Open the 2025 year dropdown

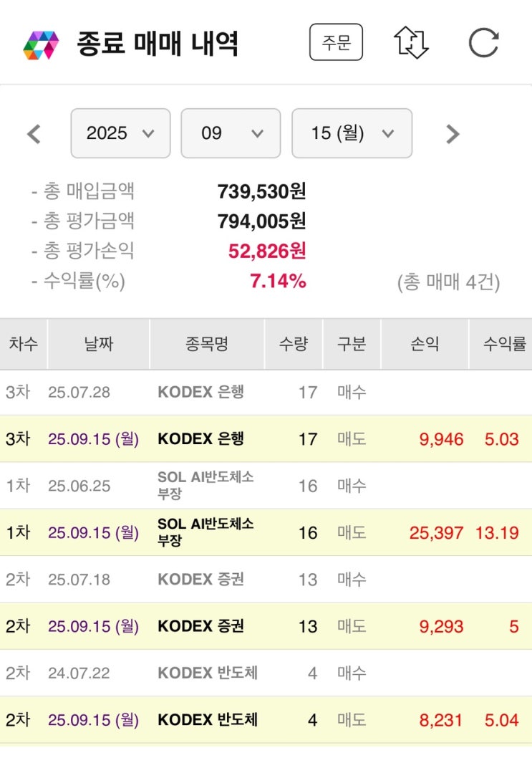(x=120, y=133)
